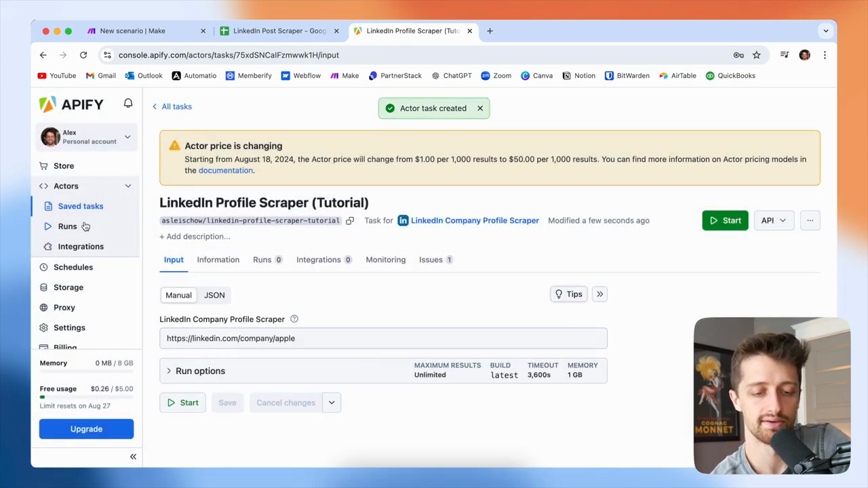Go back to All tasks
Screen dimensions: 868x488
[x=172, y=106]
